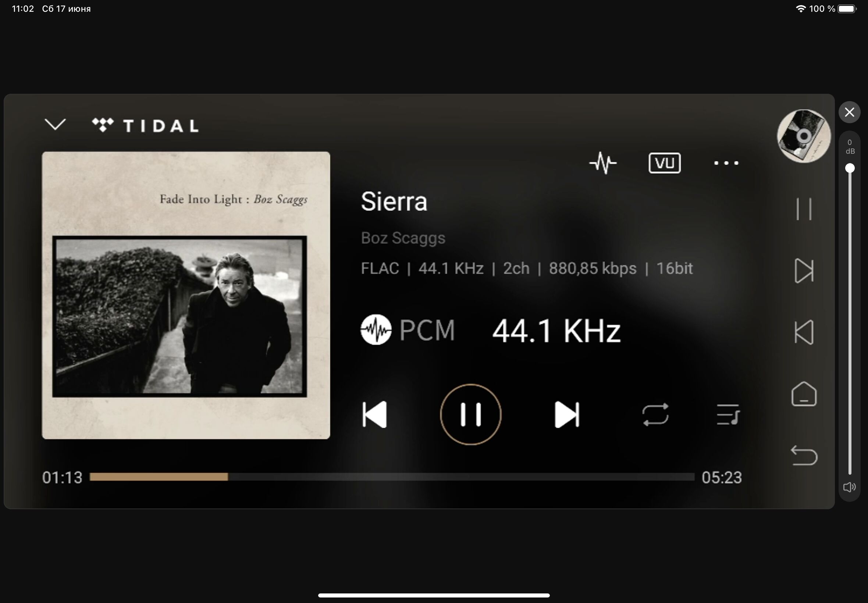
Task: Tap the side panel previous track icon
Action: (804, 332)
